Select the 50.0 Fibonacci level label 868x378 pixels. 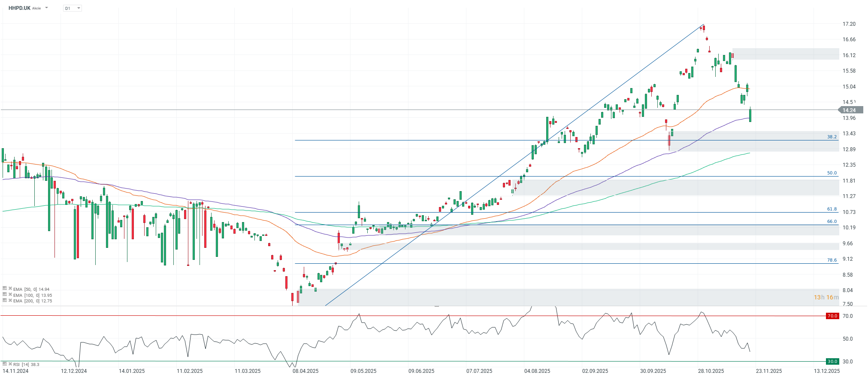832,173
